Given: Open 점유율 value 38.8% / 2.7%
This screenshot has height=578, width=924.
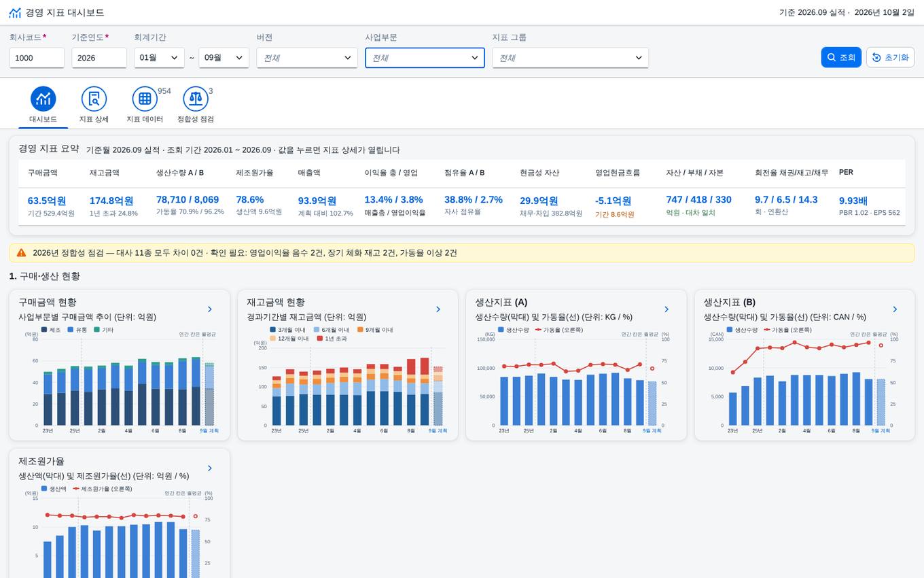Looking at the screenshot, I should (474, 199).
